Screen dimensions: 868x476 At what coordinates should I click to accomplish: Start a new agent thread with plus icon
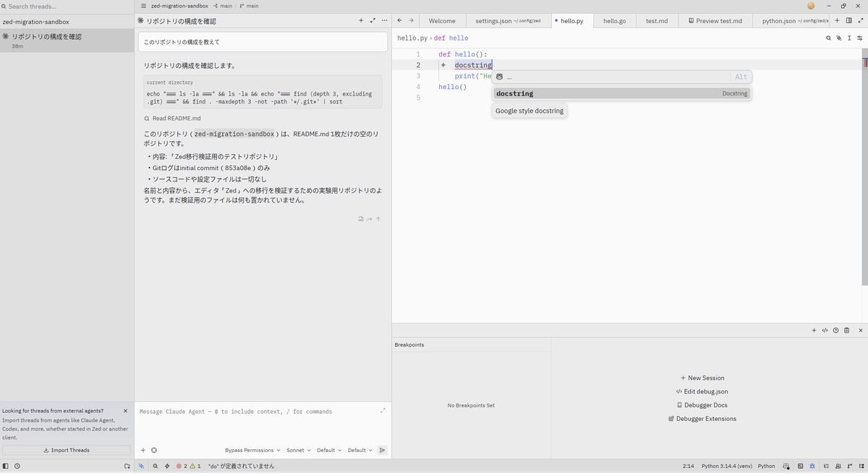[361, 20]
